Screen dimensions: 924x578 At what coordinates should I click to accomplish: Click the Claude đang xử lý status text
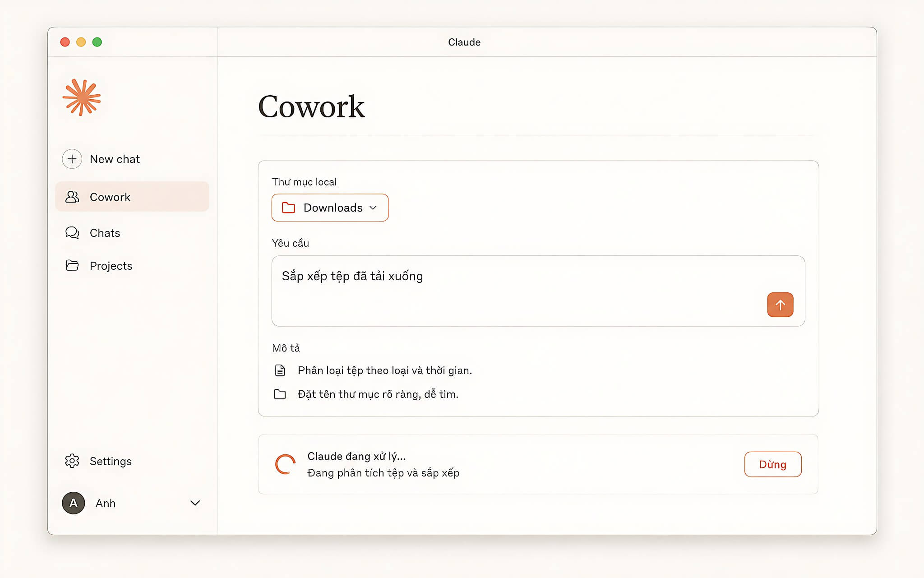coord(356,456)
